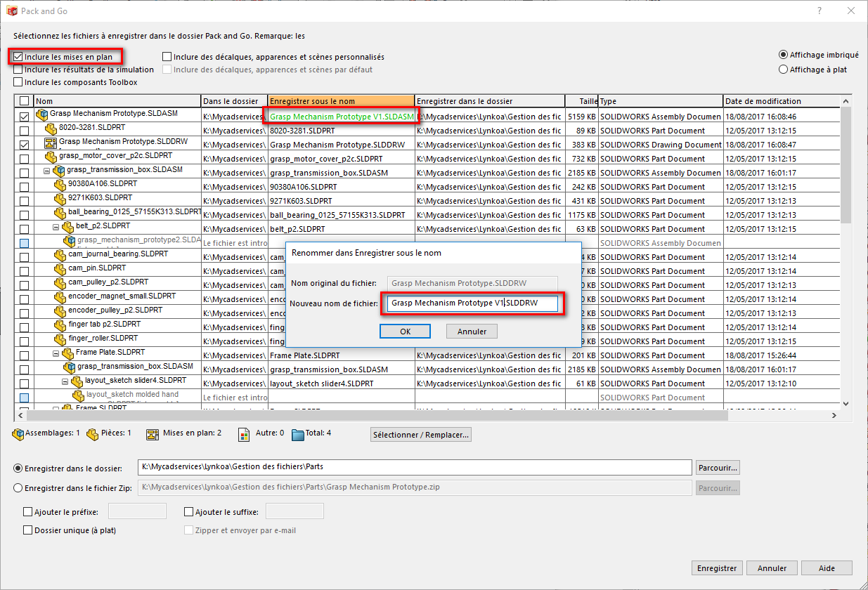Click the encoder_pulley_p2.SLDPRT part icon
Image resolution: width=868 pixels, height=590 pixels.
coord(60,311)
